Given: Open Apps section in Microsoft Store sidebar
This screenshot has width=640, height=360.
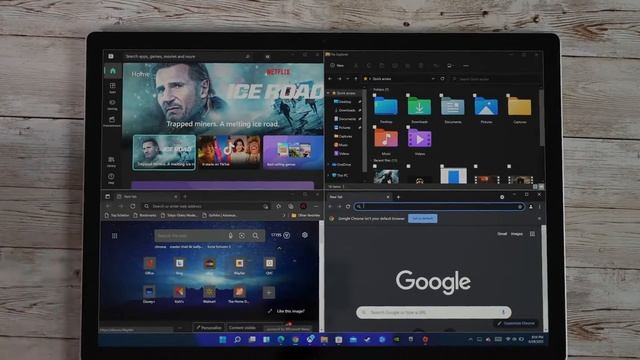Looking at the screenshot, I should pos(112,87).
